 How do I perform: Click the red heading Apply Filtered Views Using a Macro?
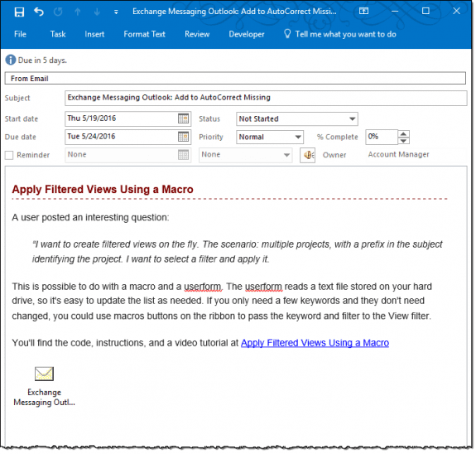coord(103,190)
